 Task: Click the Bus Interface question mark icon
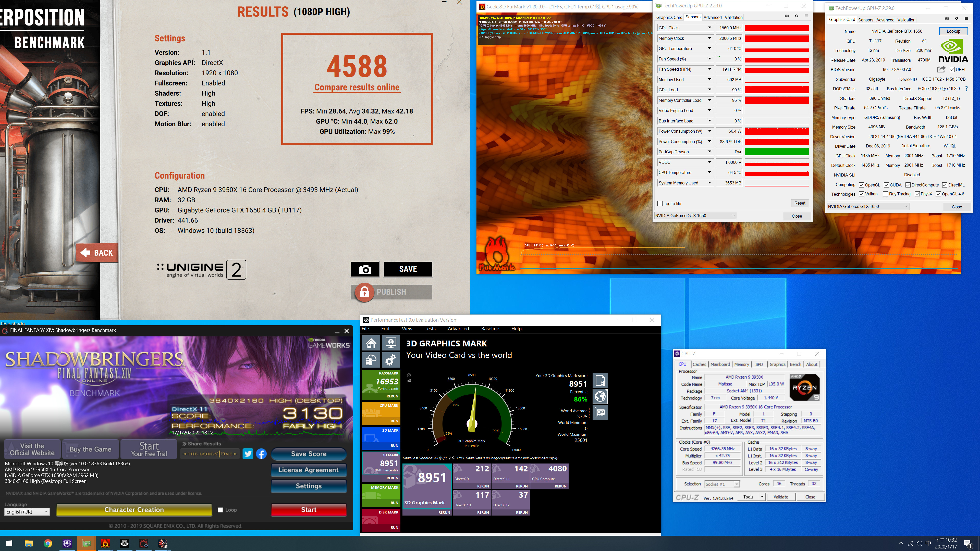[966, 89]
